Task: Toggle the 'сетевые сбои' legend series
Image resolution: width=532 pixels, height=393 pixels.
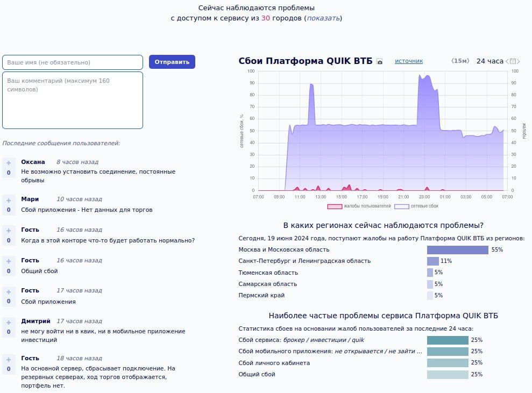Action: [x=416, y=206]
